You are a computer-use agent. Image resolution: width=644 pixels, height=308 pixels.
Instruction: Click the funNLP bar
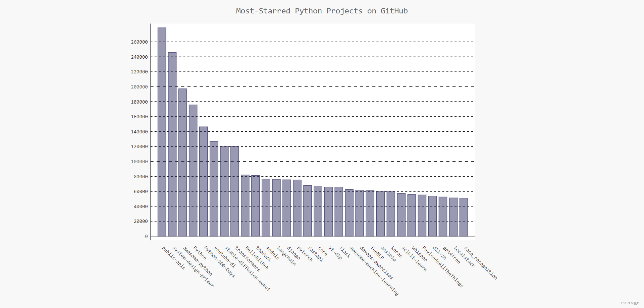coord(370,213)
